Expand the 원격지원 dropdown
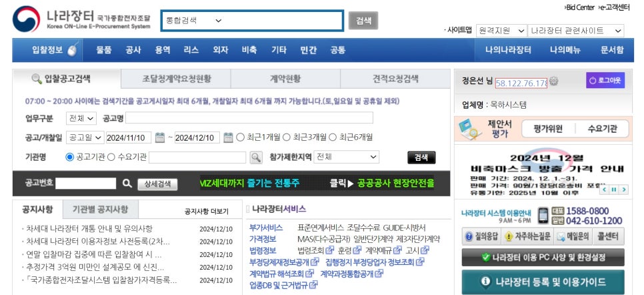The image size is (644, 295). point(501,31)
